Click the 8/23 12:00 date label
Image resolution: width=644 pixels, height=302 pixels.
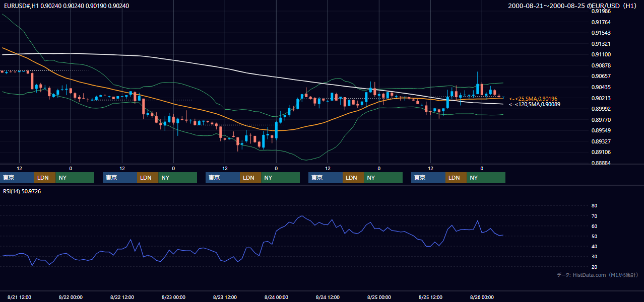coord(225,297)
